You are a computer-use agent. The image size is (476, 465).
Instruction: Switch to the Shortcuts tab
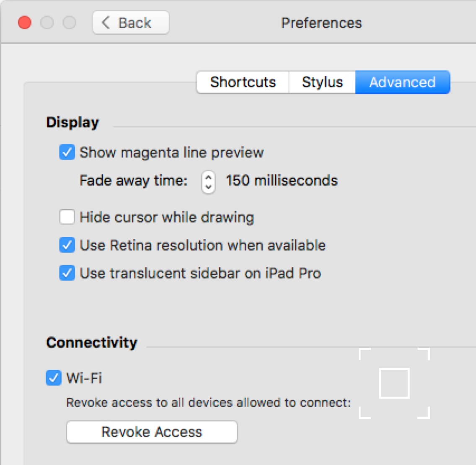click(243, 82)
